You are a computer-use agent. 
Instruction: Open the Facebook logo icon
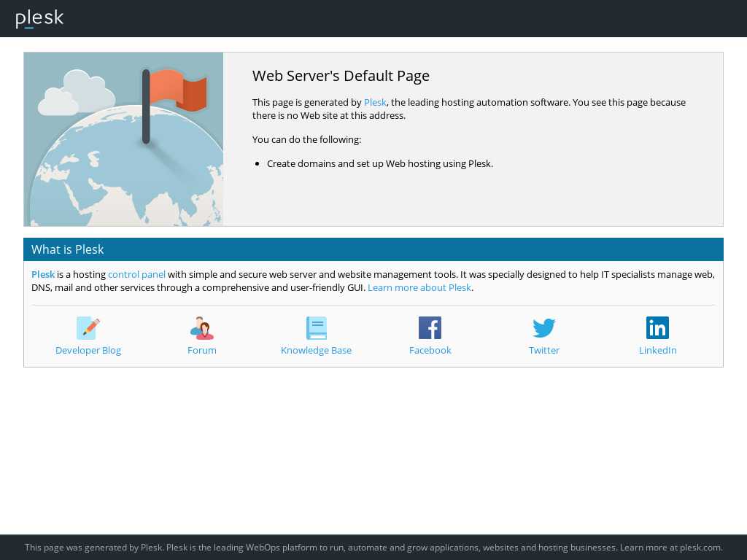tap(430, 328)
